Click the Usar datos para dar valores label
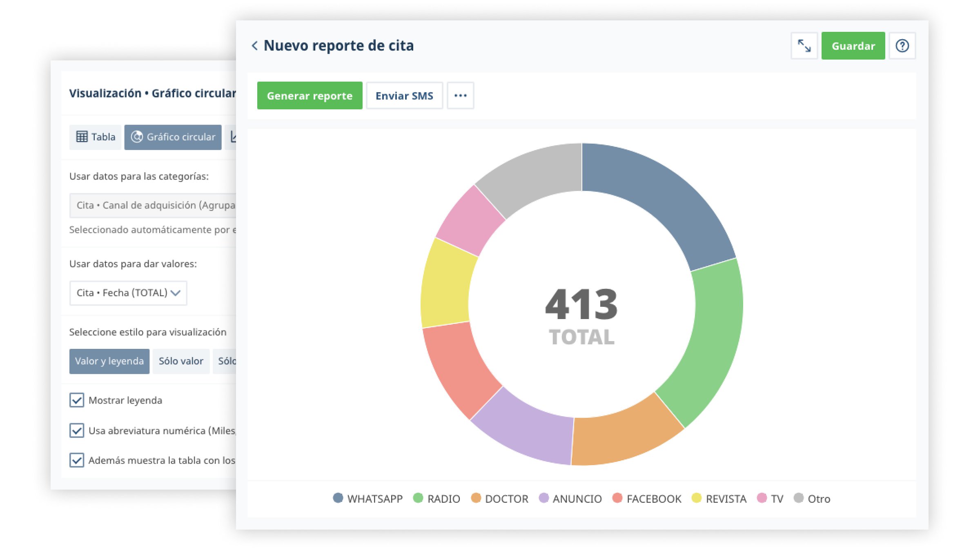Image resolution: width=980 pixels, height=550 pixels. (x=133, y=264)
